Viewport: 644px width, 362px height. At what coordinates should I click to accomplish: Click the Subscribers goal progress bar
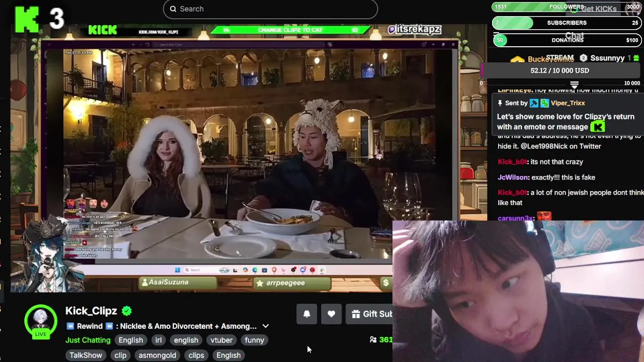tap(567, 23)
